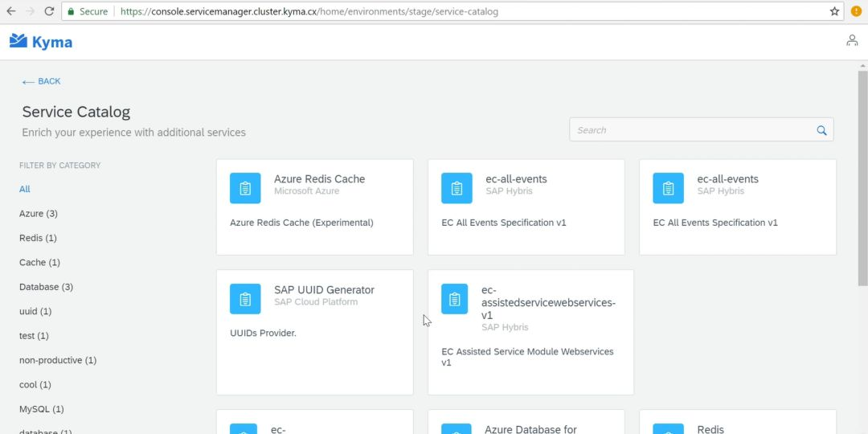The image size is (868, 434).
Task: Click the page vertical scrollbar thumb
Action: click(x=862, y=177)
